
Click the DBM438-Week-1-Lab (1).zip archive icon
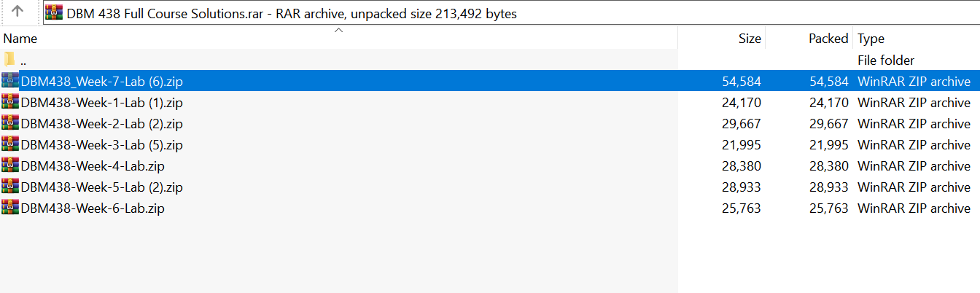10,102
